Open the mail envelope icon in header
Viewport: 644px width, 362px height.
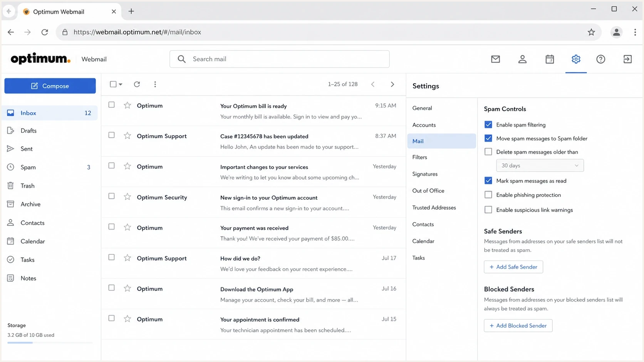(495, 59)
